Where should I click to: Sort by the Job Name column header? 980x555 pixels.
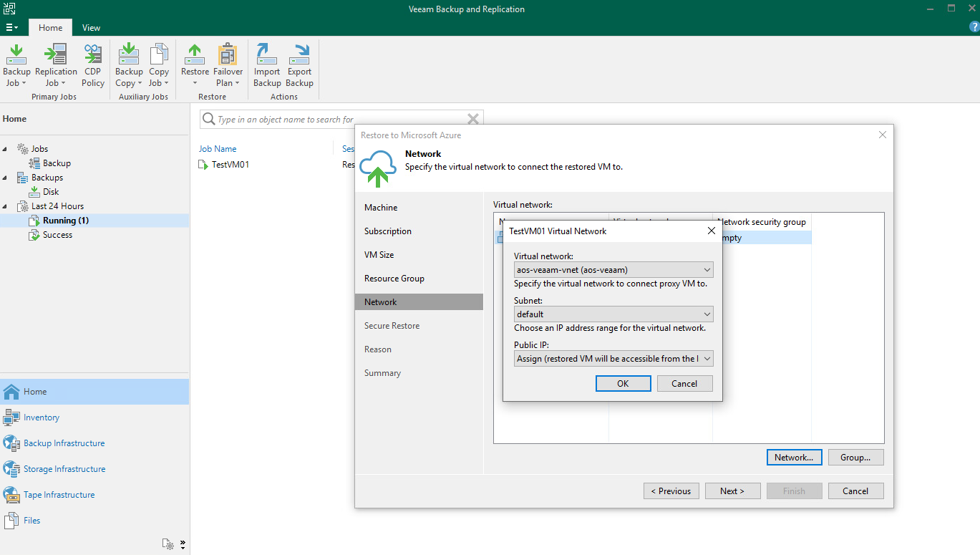pos(218,149)
